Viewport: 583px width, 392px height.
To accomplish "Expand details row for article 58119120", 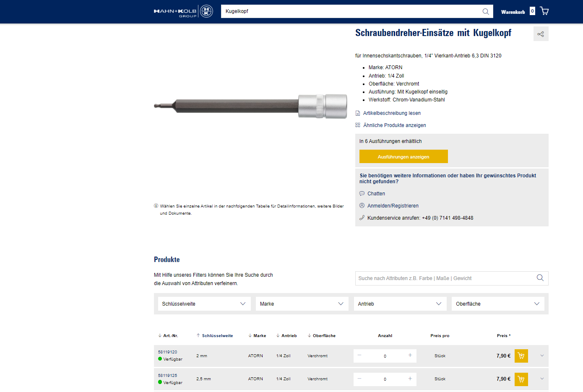I will click(542, 356).
